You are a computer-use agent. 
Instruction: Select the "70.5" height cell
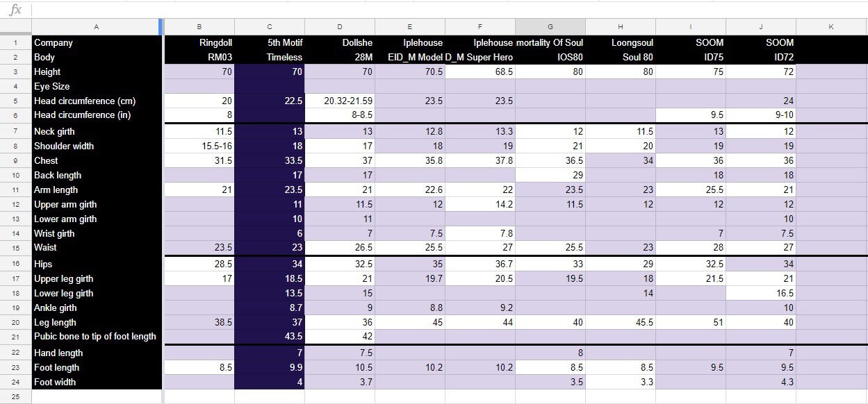[x=410, y=71]
